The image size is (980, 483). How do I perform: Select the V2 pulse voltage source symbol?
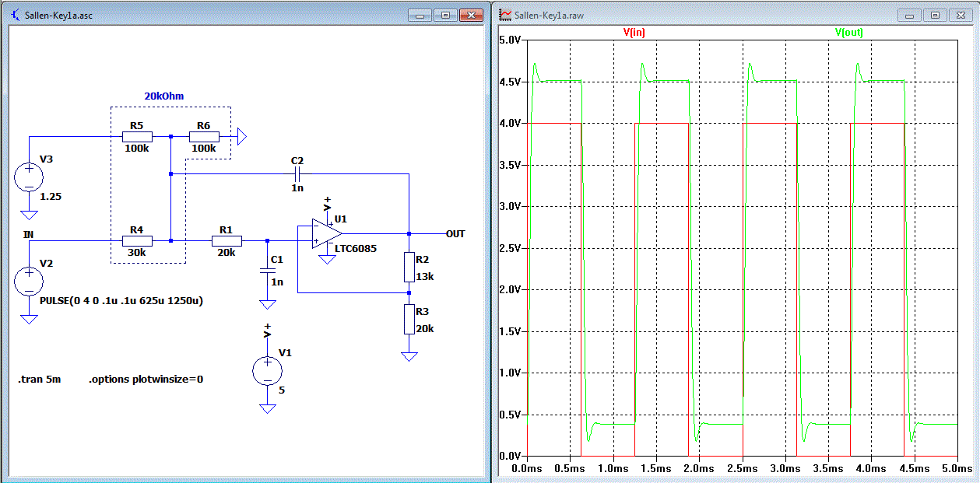pyautogui.click(x=30, y=282)
